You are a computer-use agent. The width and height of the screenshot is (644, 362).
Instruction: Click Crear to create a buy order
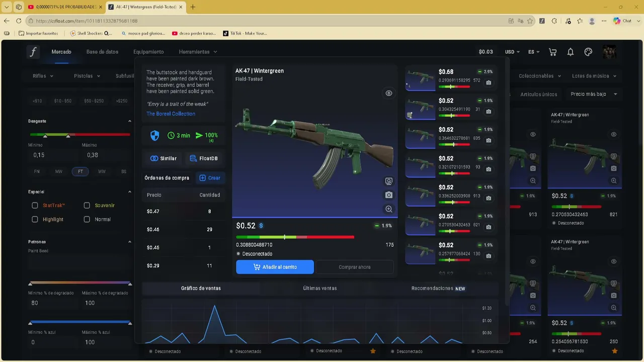click(210, 178)
